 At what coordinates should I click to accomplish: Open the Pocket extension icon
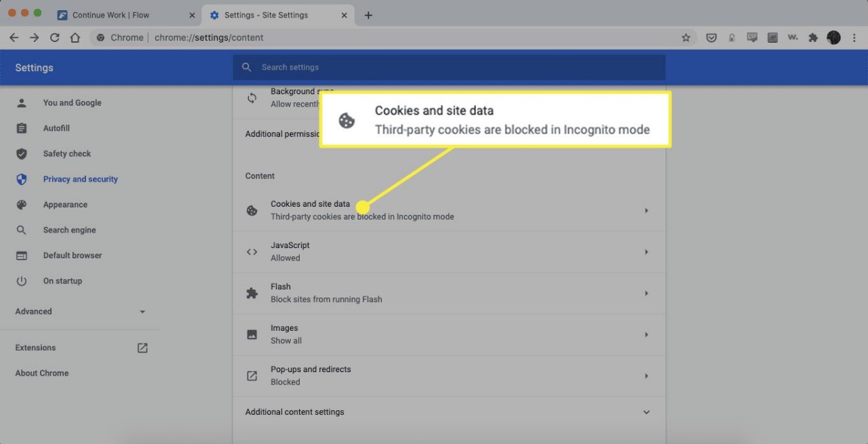711,38
